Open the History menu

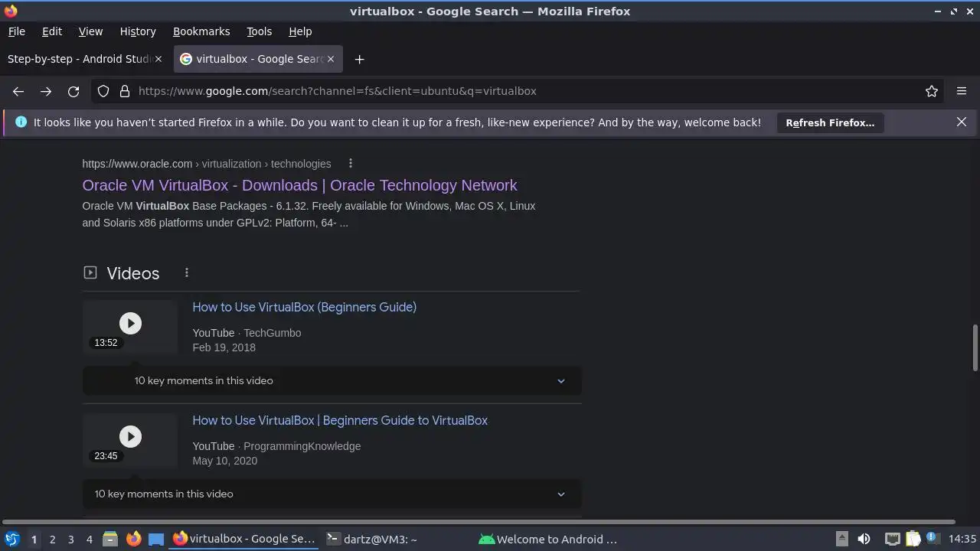click(138, 31)
